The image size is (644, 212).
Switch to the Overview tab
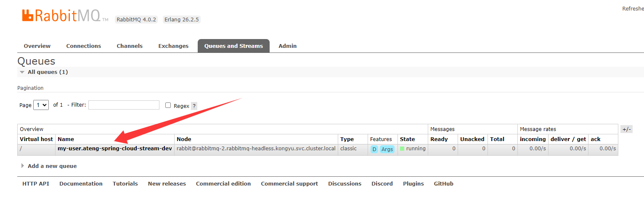pyautogui.click(x=37, y=46)
